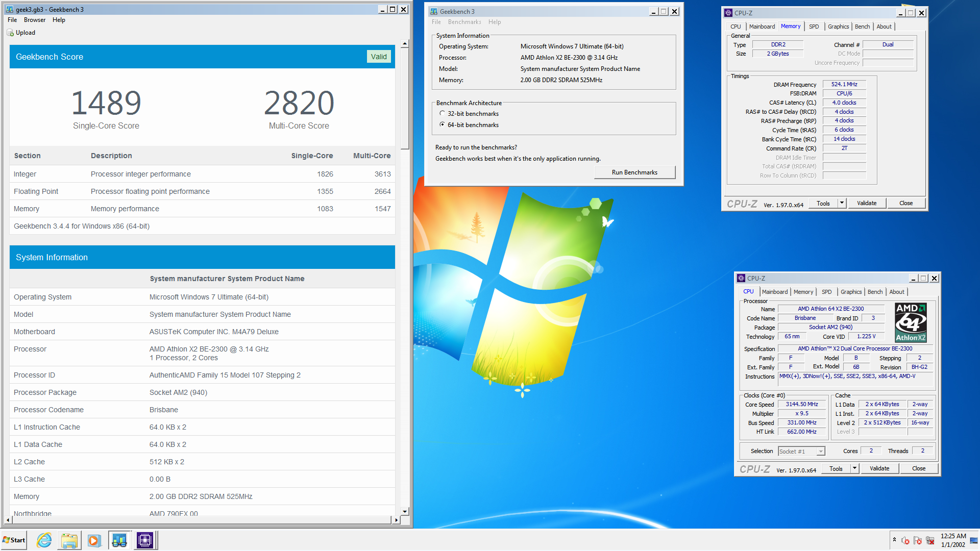Click Tools button in lower CPU-Z window
980x551 pixels.
point(836,468)
